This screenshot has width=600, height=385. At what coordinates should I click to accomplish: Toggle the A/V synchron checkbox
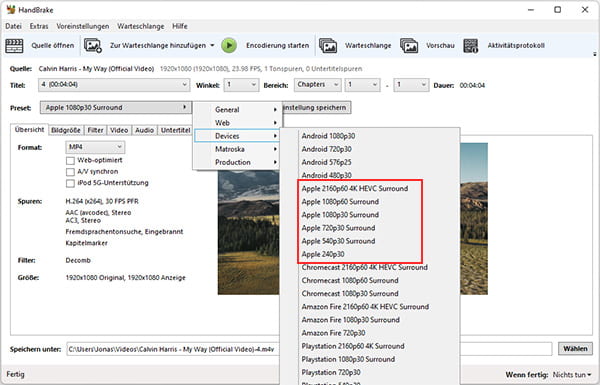pos(70,172)
